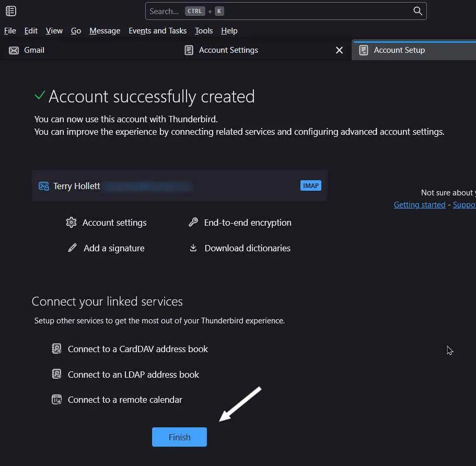Viewport: 476px width, 466px height.
Task: Toggle the Spaces toolbar sidebar icon
Action: pos(11,11)
